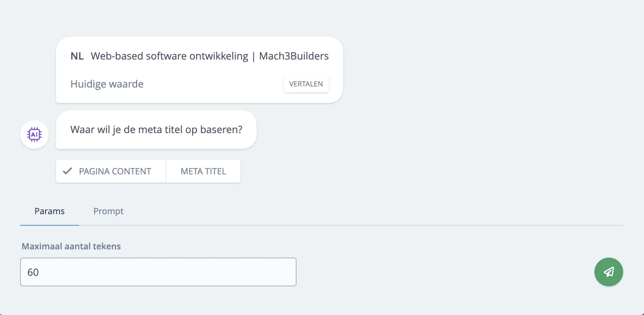
Task: Click the checkmark inside PAGINA CONTENT
Action: coord(67,171)
